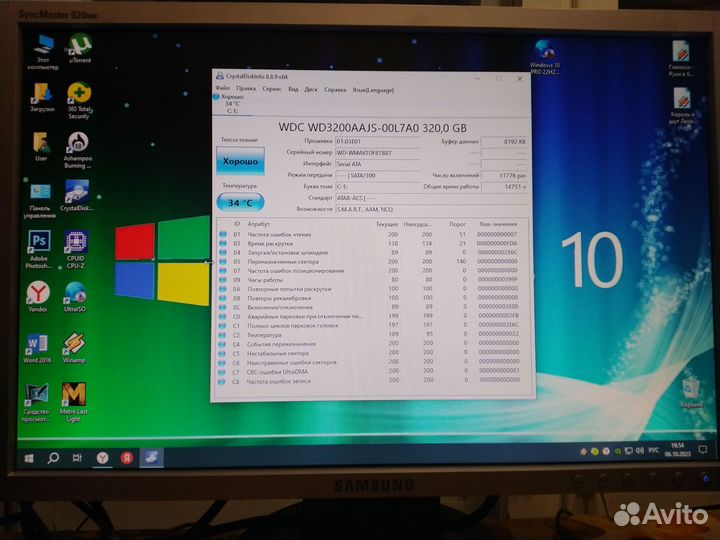Select row 05 'Переназначенные сектора'

point(373,262)
